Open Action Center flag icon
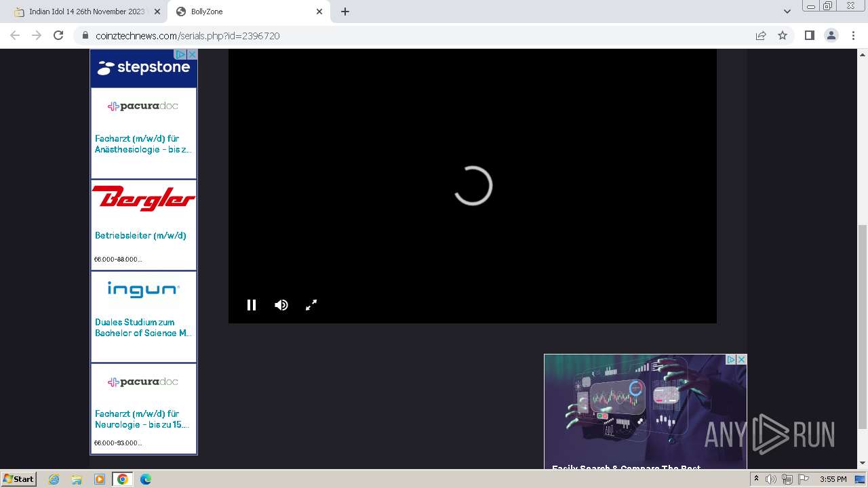Screen dimensions: 868x488 [x=804, y=479]
